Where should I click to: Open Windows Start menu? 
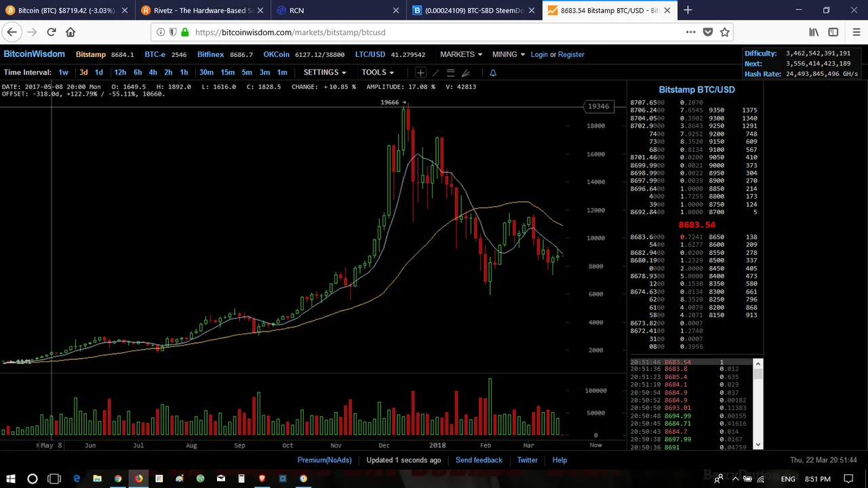coord(11,479)
